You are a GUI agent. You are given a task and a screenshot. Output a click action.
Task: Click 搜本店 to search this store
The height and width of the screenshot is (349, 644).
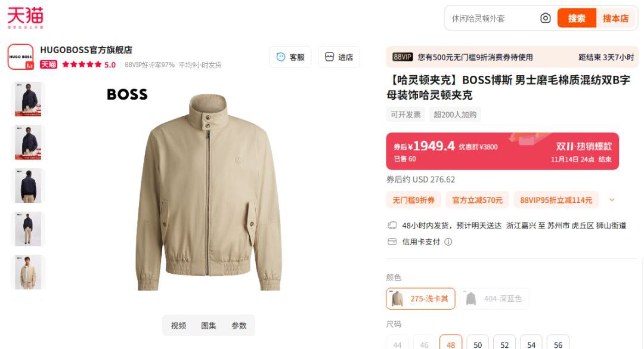pyautogui.click(x=615, y=18)
